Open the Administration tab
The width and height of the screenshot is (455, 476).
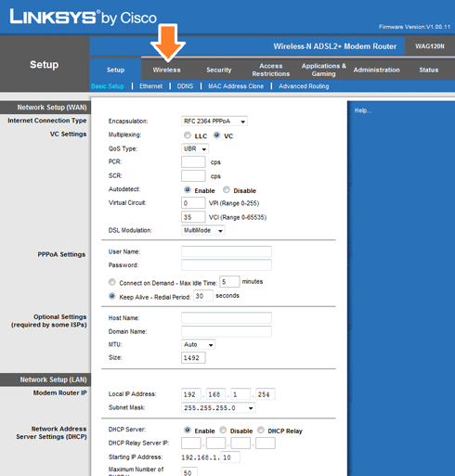[376, 70]
